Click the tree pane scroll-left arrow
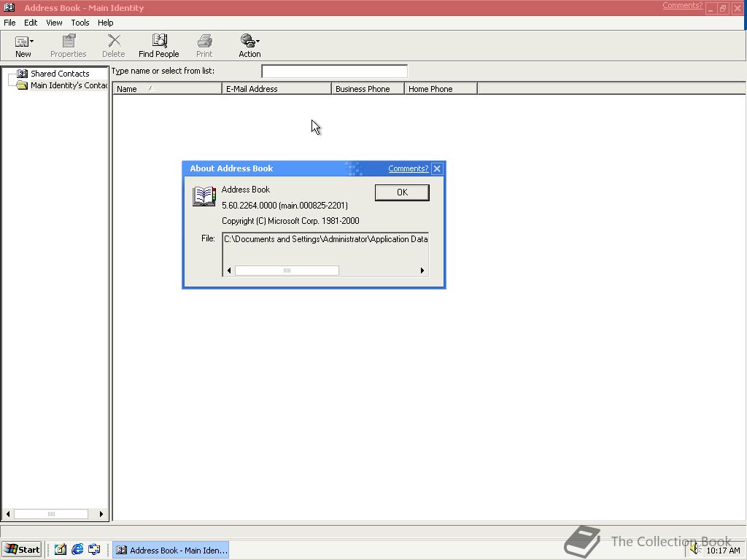The image size is (747, 560). 7,514
